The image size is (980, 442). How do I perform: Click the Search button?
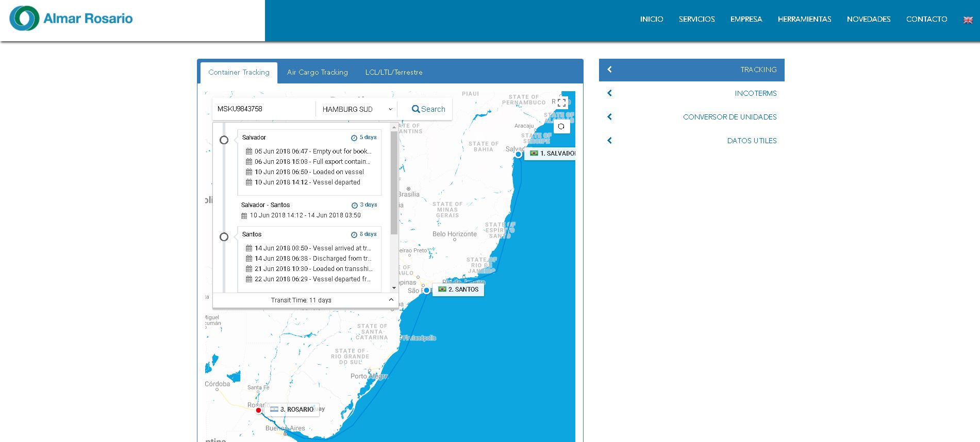click(x=428, y=109)
